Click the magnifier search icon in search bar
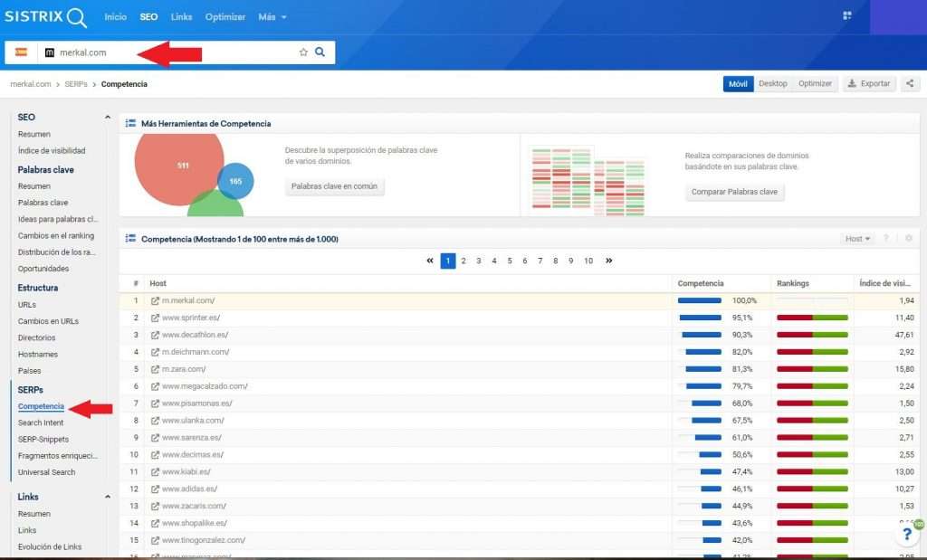The height and width of the screenshot is (560, 927). pos(320,52)
